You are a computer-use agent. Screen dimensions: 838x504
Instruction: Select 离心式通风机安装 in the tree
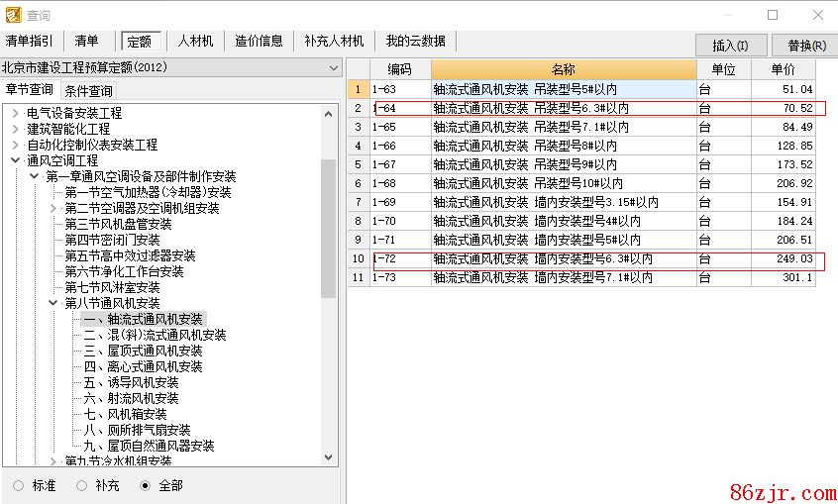coord(143,366)
